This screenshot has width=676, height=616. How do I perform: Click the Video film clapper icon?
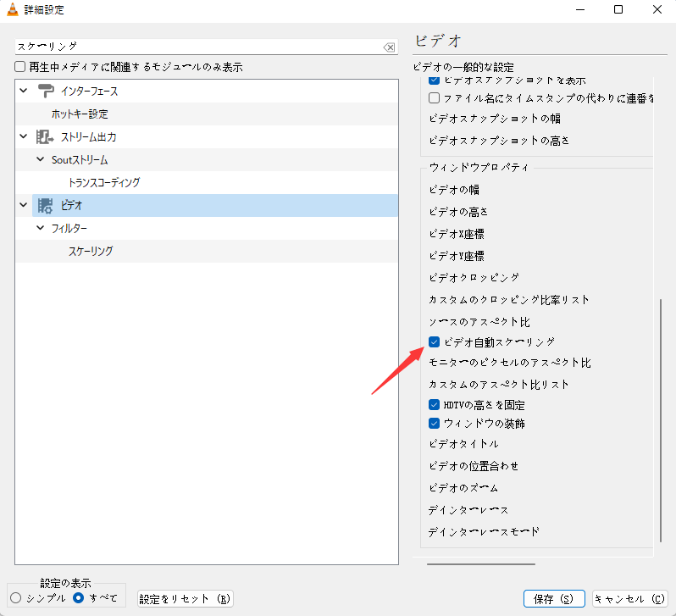[46, 205]
